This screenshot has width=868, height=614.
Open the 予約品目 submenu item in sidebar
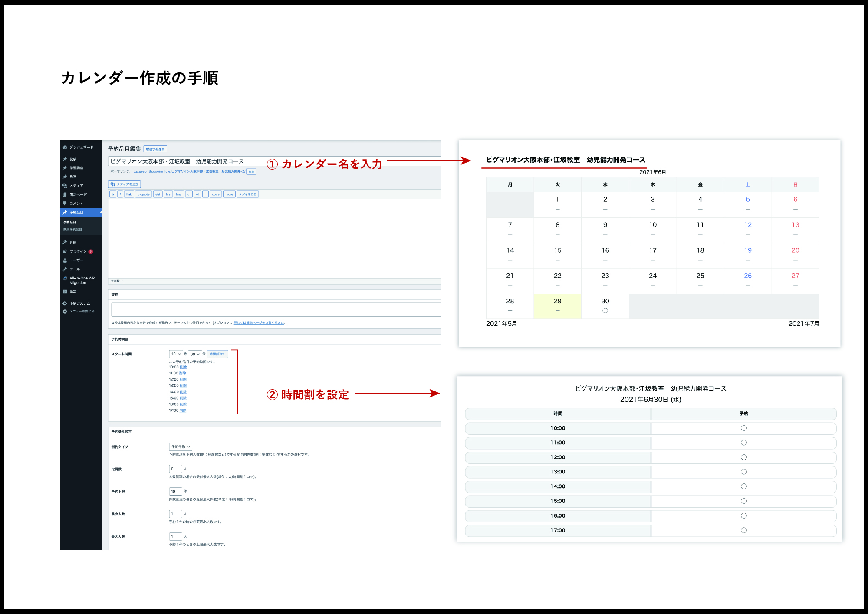click(69, 222)
